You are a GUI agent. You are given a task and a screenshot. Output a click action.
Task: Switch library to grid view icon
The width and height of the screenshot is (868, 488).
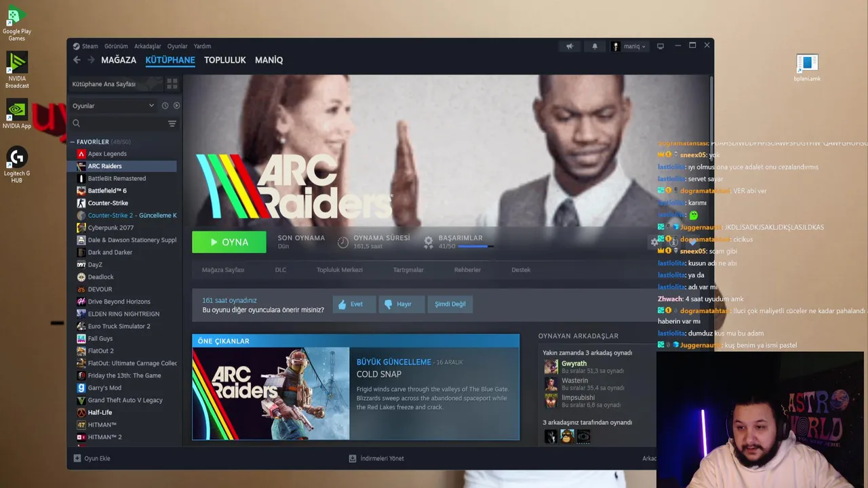coord(172,83)
